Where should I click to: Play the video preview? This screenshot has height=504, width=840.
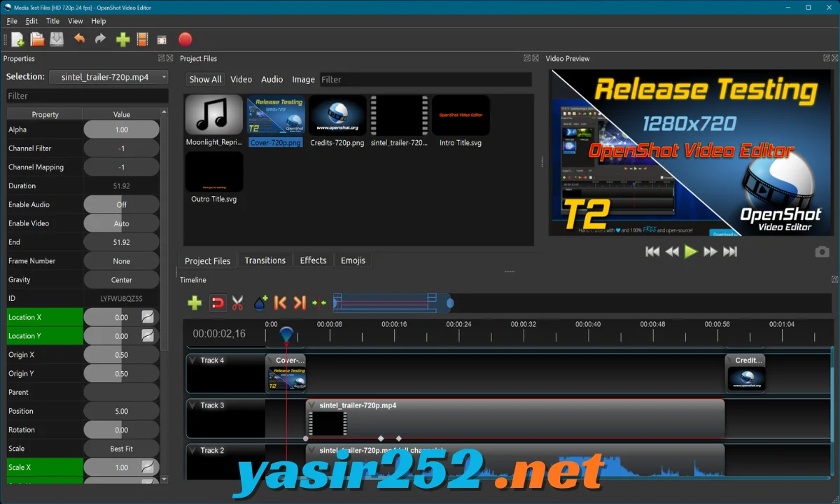pos(691,252)
